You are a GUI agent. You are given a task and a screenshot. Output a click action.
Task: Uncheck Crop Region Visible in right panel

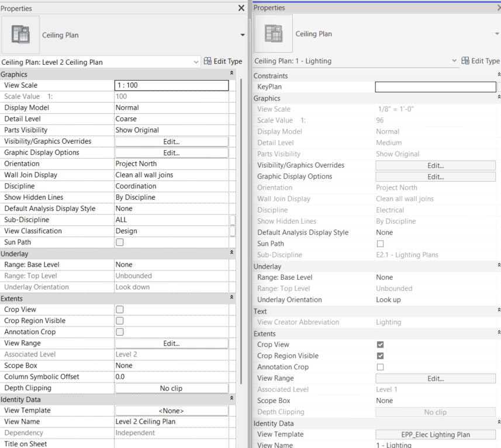point(380,356)
